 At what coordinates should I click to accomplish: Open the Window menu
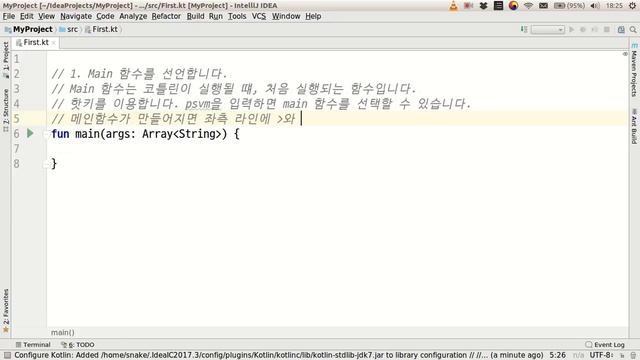point(286,16)
